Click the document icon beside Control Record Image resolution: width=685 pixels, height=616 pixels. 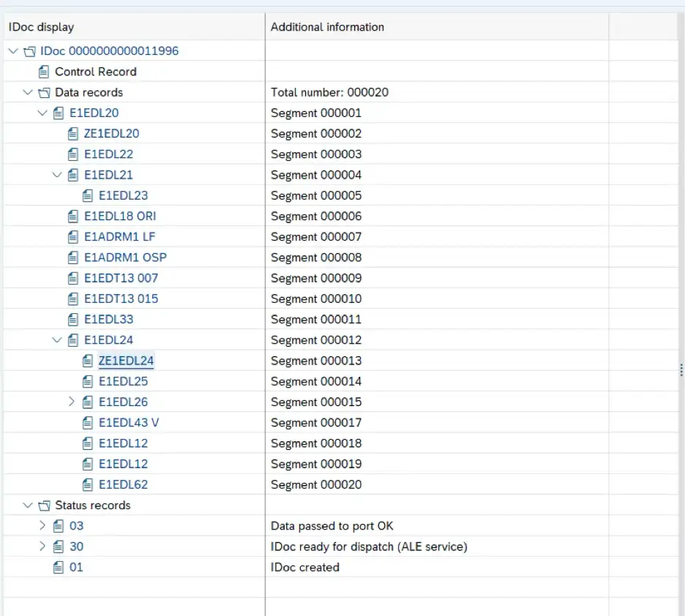tap(44, 72)
